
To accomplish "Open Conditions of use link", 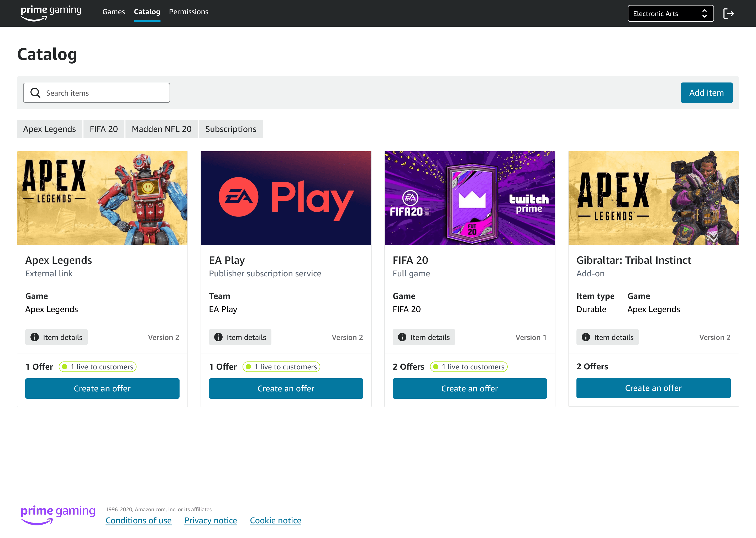I will point(138,520).
